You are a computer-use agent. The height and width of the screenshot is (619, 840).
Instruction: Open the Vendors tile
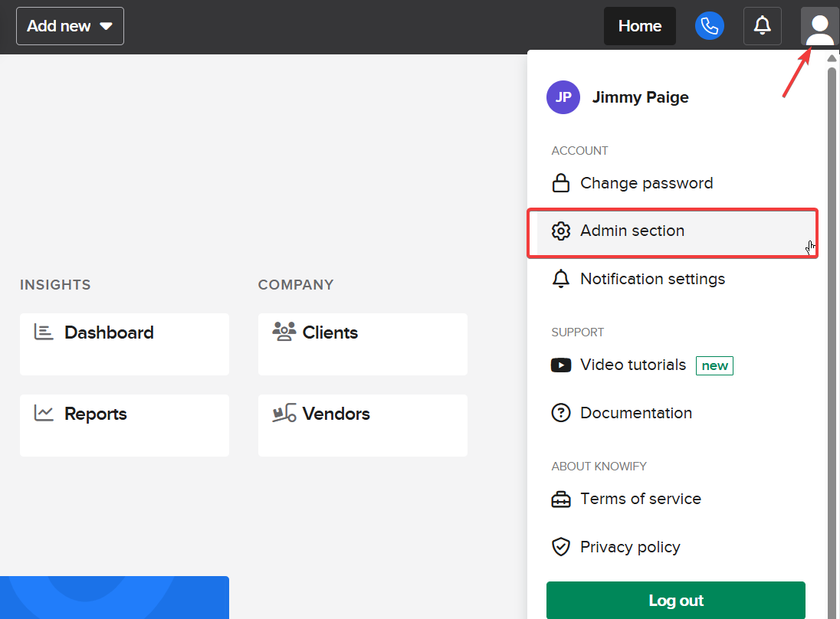pyautogui.click(x=363, y=425)
